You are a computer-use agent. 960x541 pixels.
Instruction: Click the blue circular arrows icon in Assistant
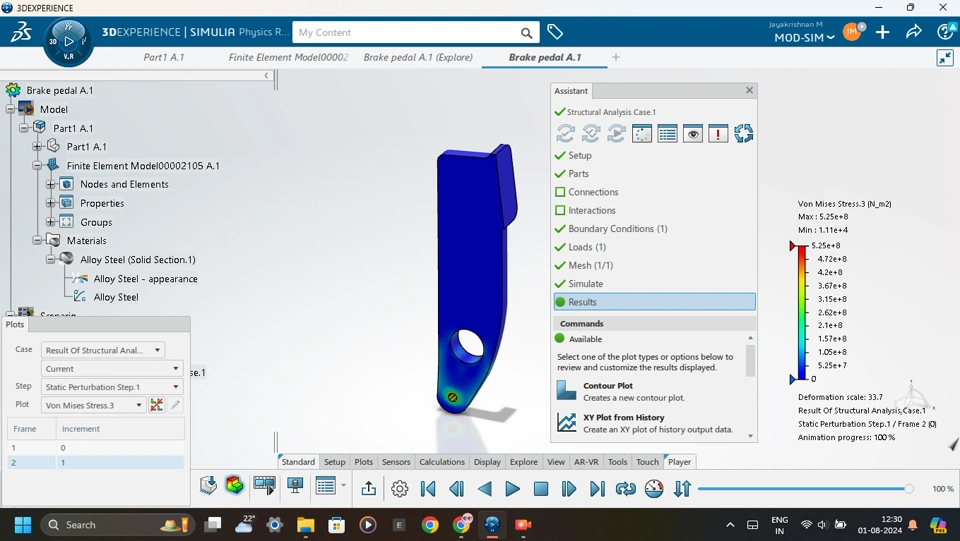[743, 133]
